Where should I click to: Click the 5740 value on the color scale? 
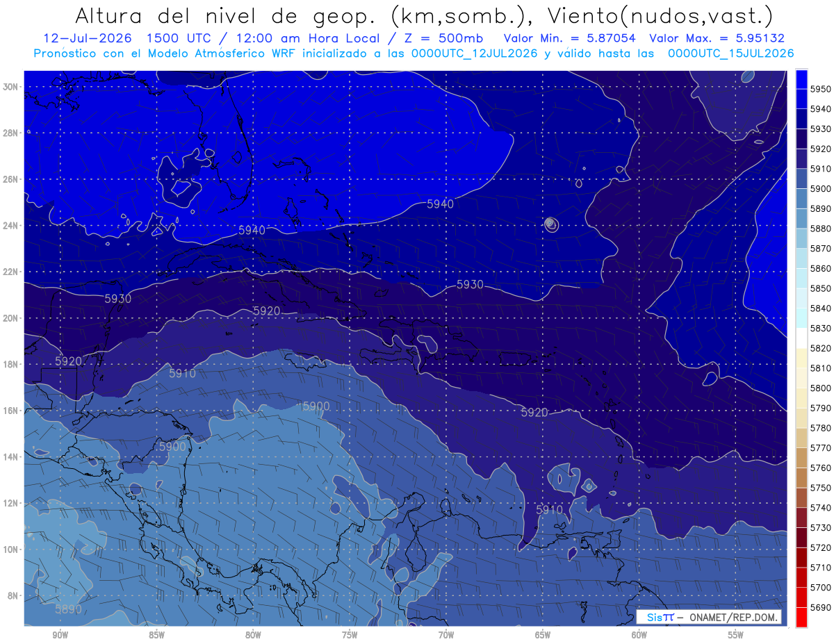coord(821,508)
